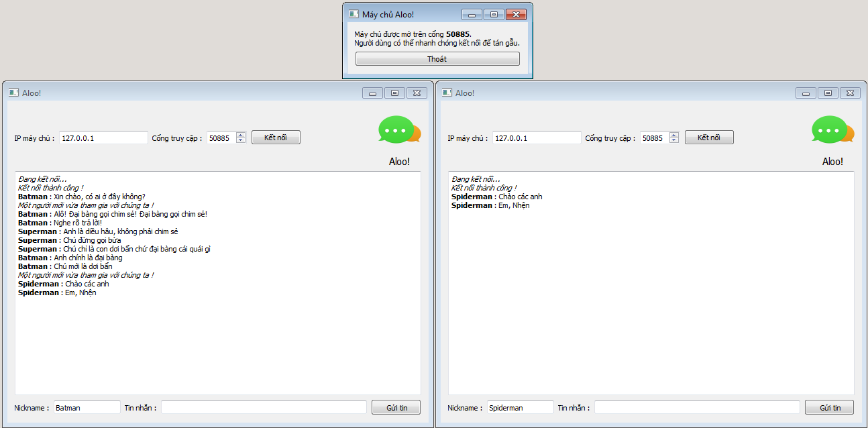Focus the Tin nhắn field in Spiderman's window
Image resolution: width=868 pixels, height=428 pixels.
(698, 407)
